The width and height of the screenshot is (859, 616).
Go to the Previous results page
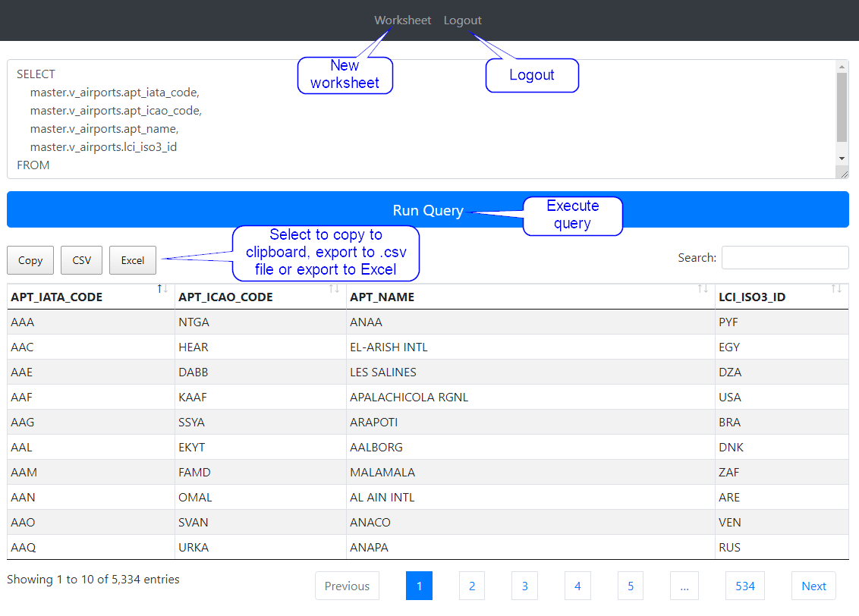tap(347, 586)
